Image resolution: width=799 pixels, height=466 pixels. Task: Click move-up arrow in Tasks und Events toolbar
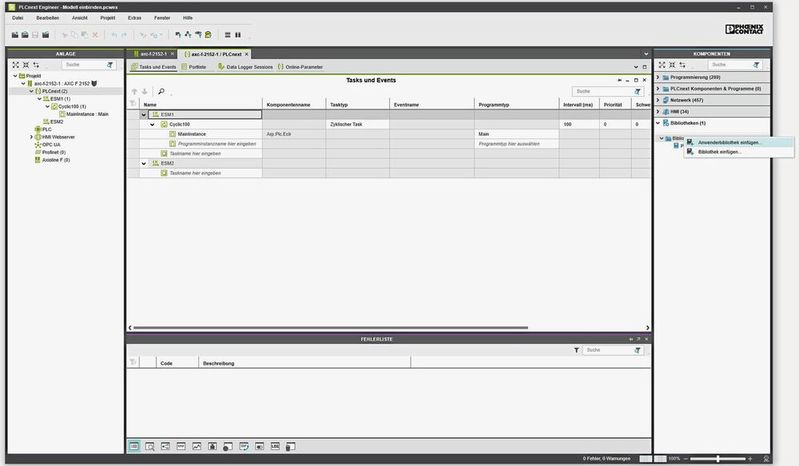135,91
